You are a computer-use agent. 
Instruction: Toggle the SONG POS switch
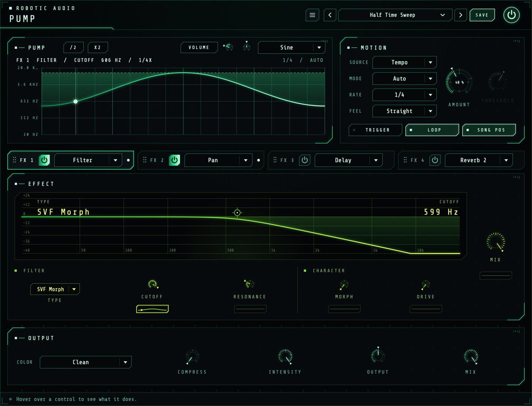click(489, 130)
